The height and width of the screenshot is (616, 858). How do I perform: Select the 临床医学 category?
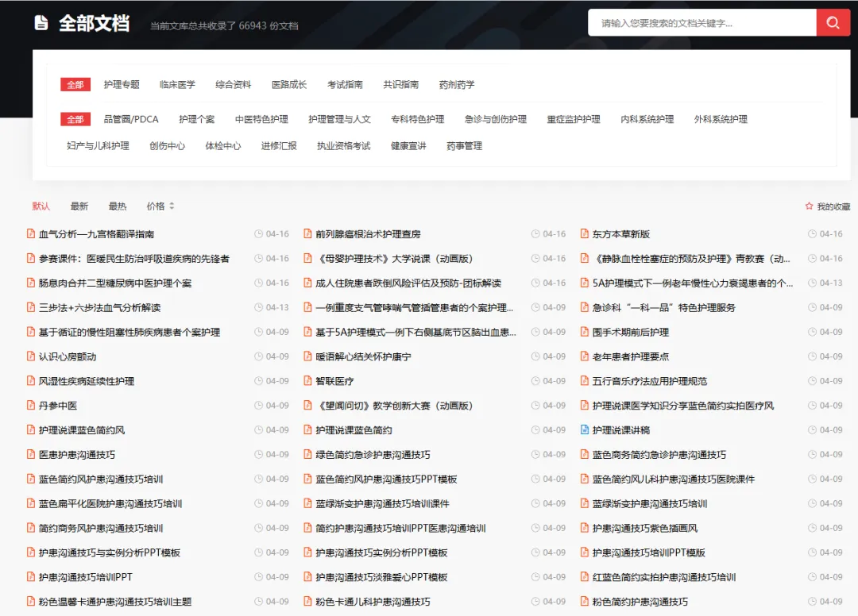coord(177,85)
